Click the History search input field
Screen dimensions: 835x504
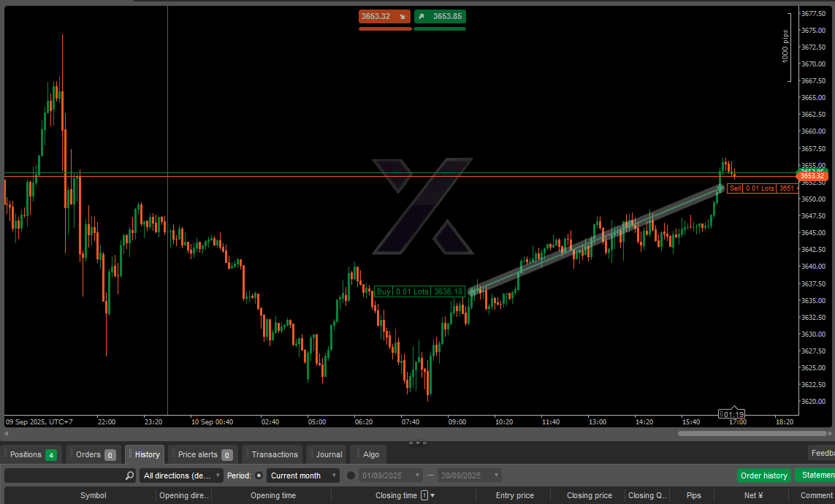[x=64, y=476]
